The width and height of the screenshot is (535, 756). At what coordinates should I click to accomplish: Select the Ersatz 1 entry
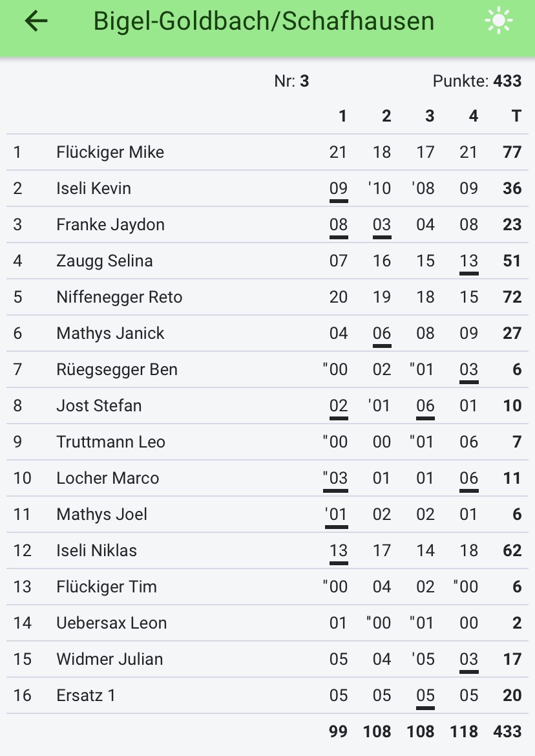(x=267, y=695)
